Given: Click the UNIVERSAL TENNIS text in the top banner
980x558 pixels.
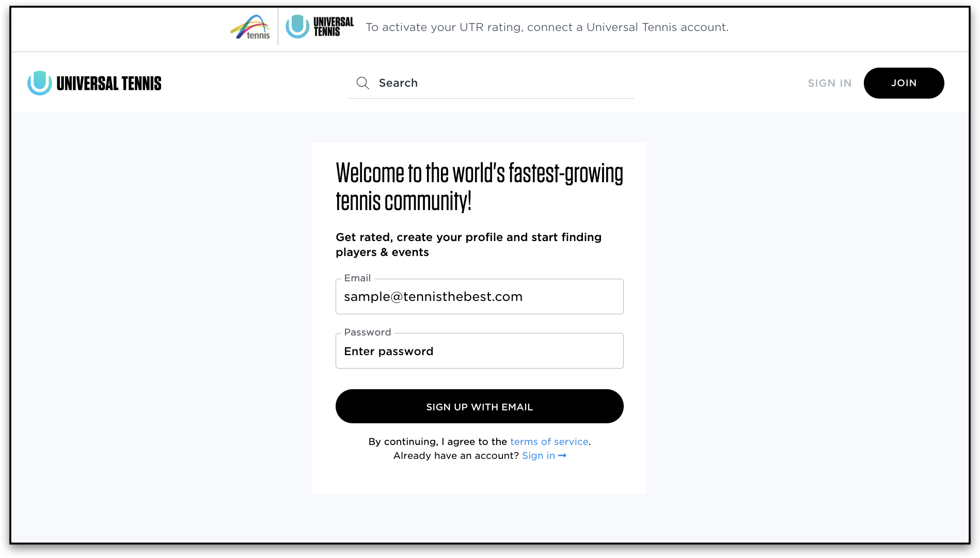Looking at the screenshot, I should point(333,27).
